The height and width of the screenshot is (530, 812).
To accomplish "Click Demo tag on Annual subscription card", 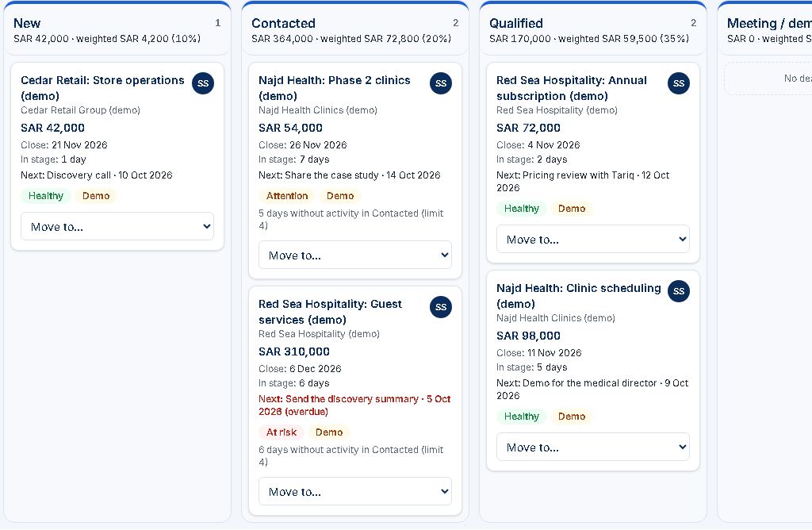I will click(x=572, y=208).
